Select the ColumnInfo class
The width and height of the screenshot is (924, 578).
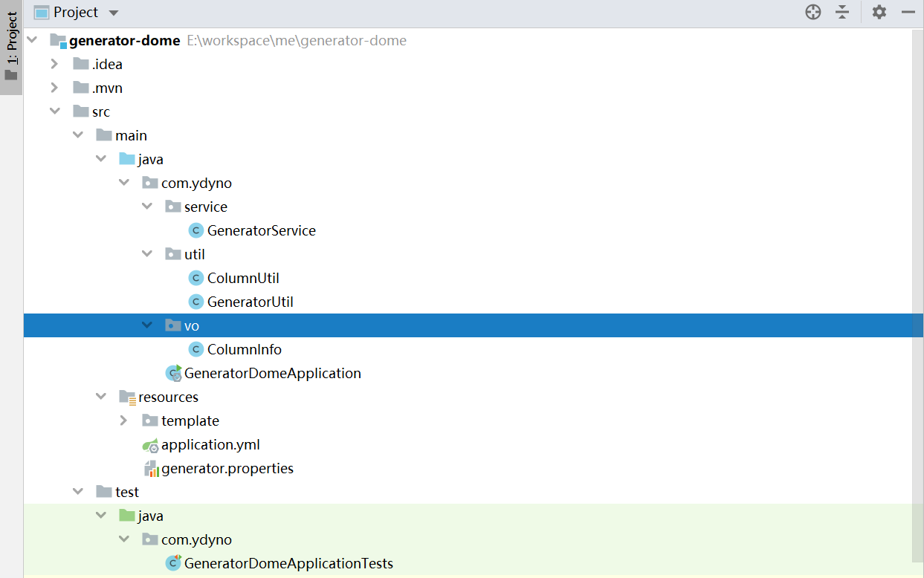click(244, 349)
